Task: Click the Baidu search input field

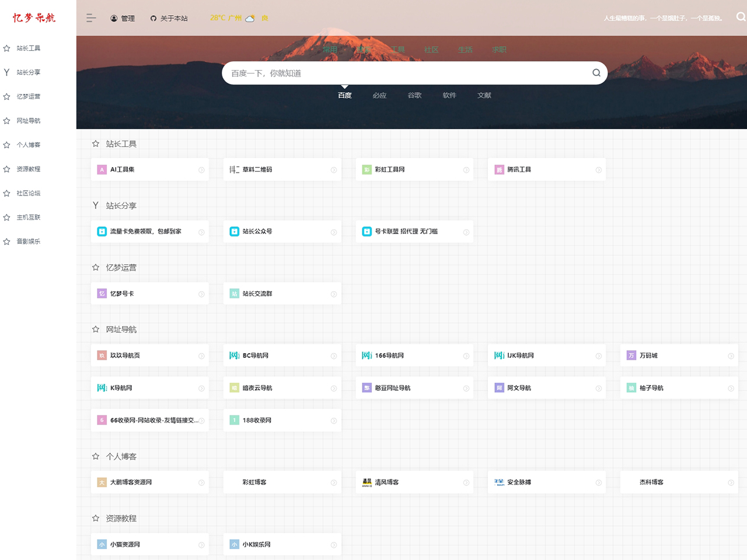Action: click(403, 73)
